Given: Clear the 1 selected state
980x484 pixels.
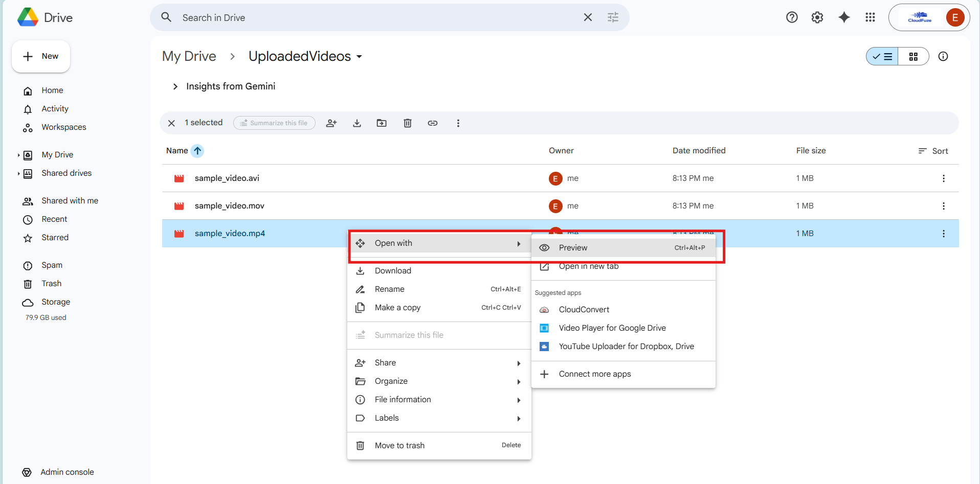Looking at the screenshot, I should point(171,123).
